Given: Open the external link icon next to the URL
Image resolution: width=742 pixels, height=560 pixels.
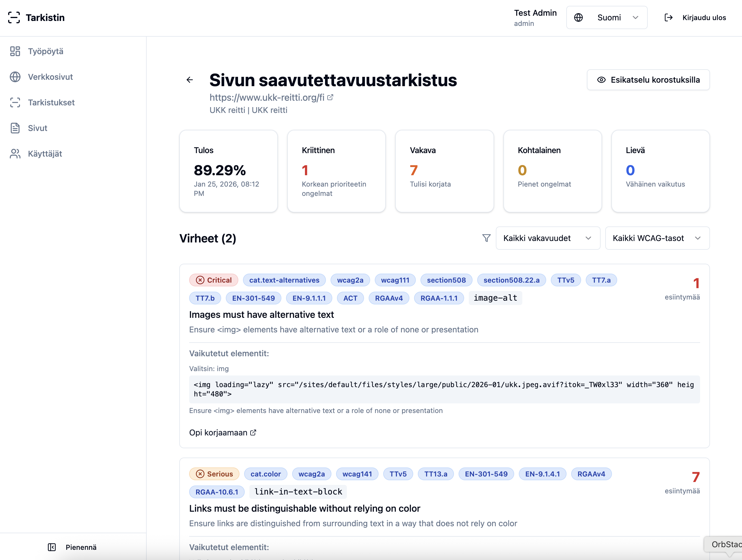Looking at the screenshot, I should click(x=331, y=97).
